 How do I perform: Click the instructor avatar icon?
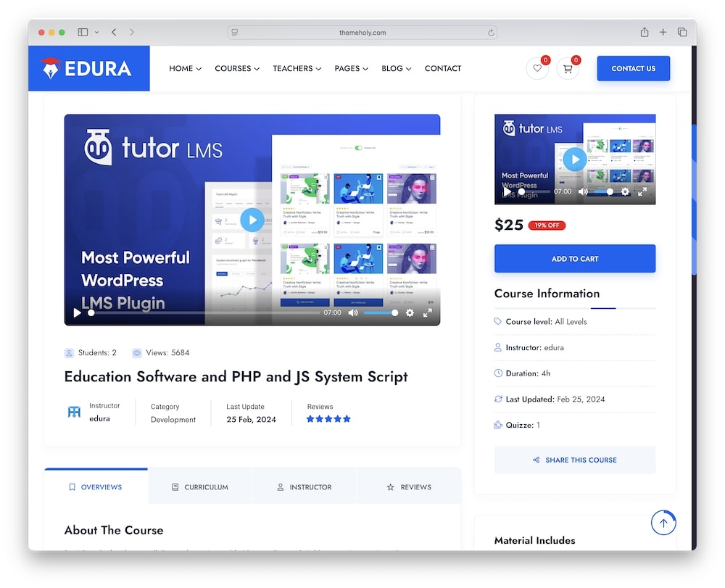pyautogui.click(x=74, y=412)
